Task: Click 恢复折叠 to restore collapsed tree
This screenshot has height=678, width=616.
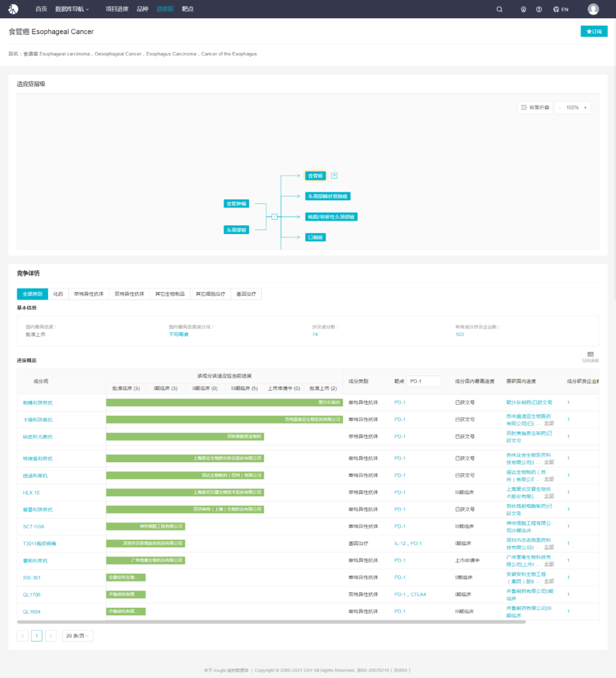Action: [535, 107]
